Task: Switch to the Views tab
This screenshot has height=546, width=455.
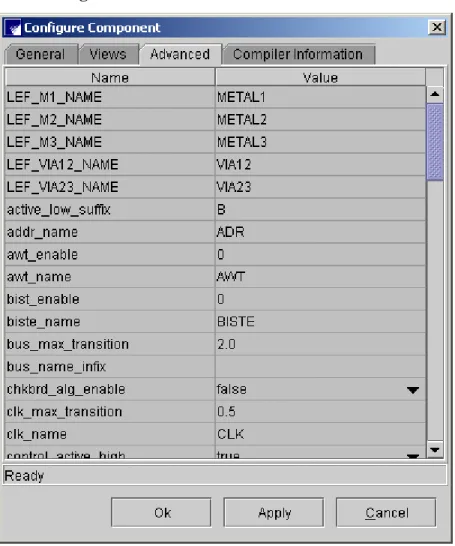Action: pyautogui.click(x=108, y=55)
